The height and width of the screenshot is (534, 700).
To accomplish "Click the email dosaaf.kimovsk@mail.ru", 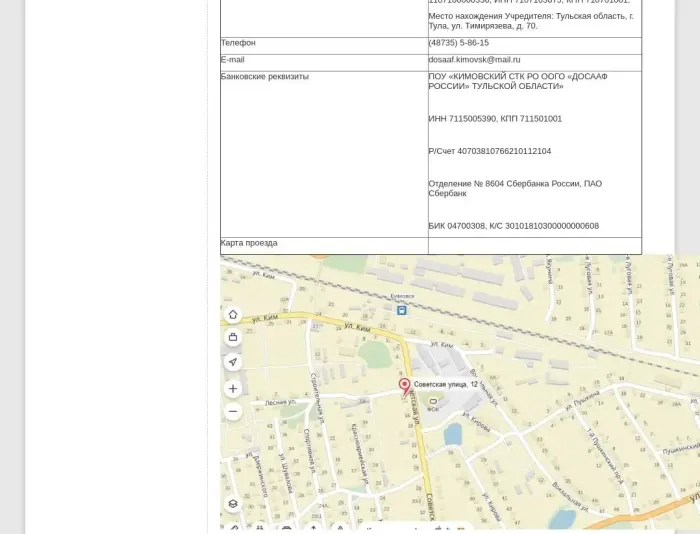I will tap(474, 59).
